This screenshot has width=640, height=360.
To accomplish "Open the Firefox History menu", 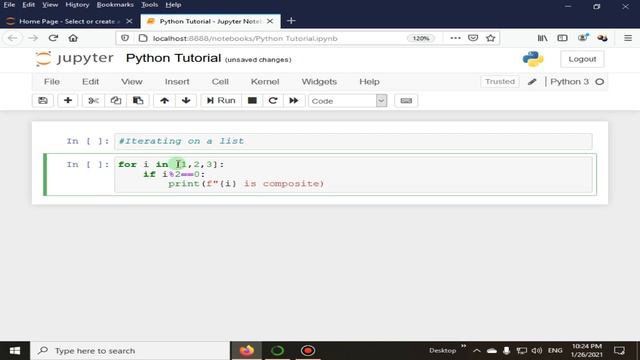I will (x=77, y=4).
